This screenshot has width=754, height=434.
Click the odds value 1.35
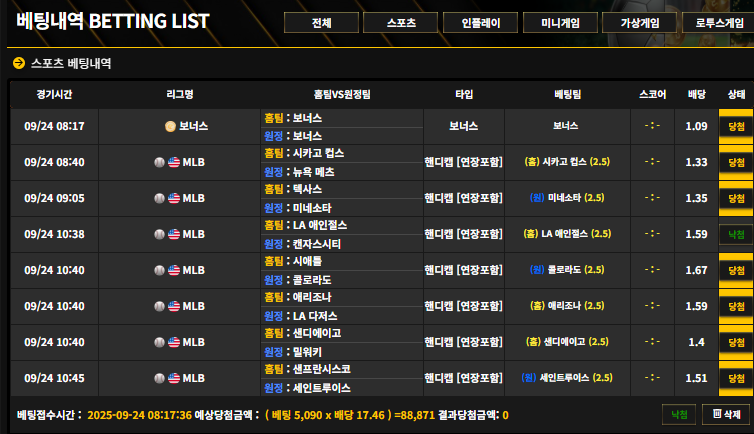696,198
